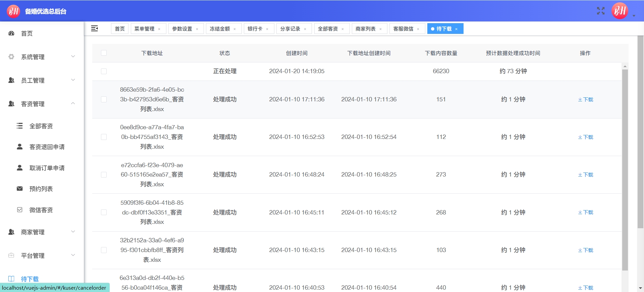This screenshot has width=644, height=292.
Task: Open 预约列表 in sidebar
Action: coord(41,189)
